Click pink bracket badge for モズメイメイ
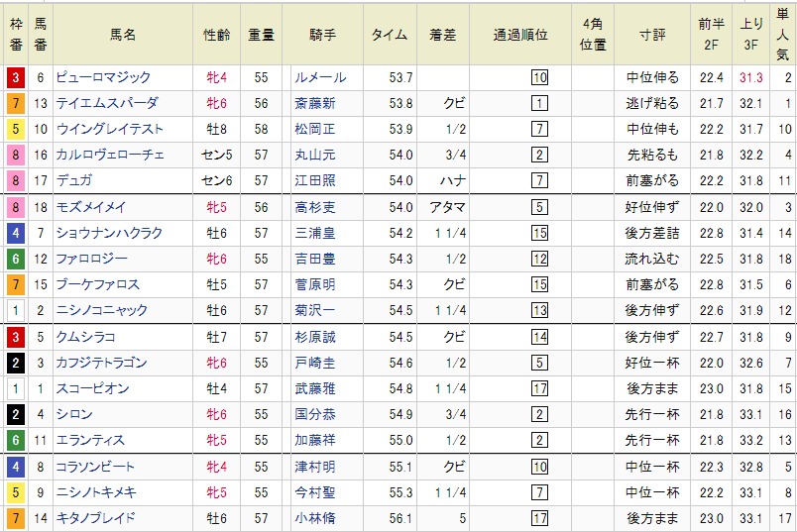797x532 pixels. coord(14,207)
